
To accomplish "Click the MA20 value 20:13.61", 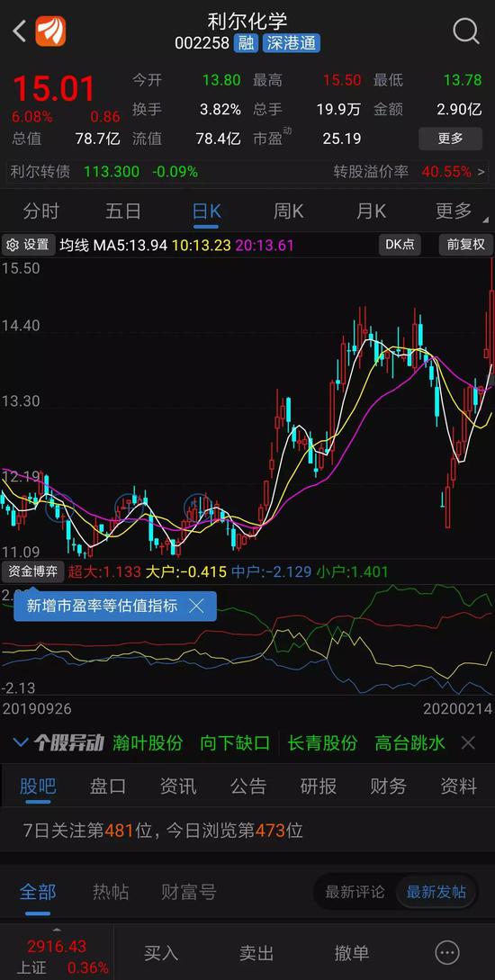I will [265, 246].
